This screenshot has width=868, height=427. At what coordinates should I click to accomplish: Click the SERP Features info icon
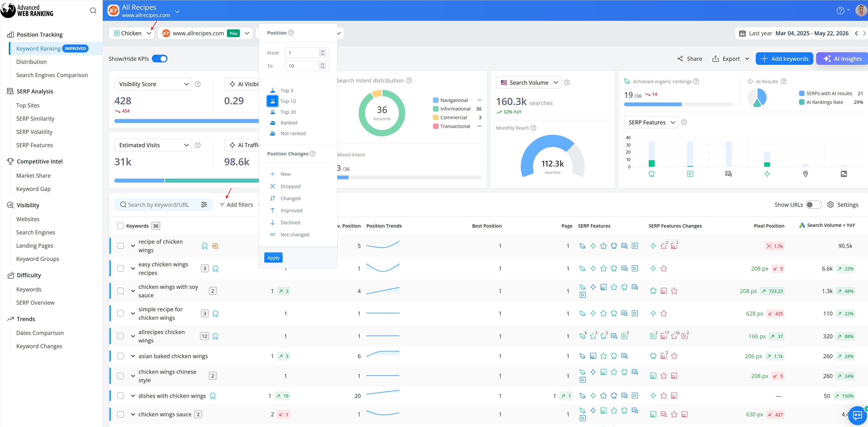point(684,123)
